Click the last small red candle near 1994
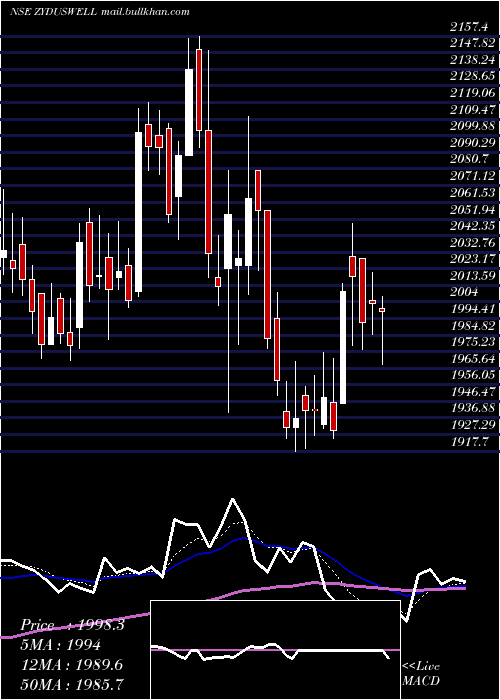 click(382, 310)
